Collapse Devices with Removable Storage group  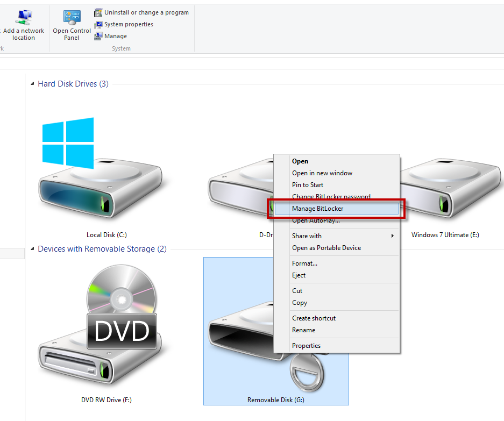(32, 249)
